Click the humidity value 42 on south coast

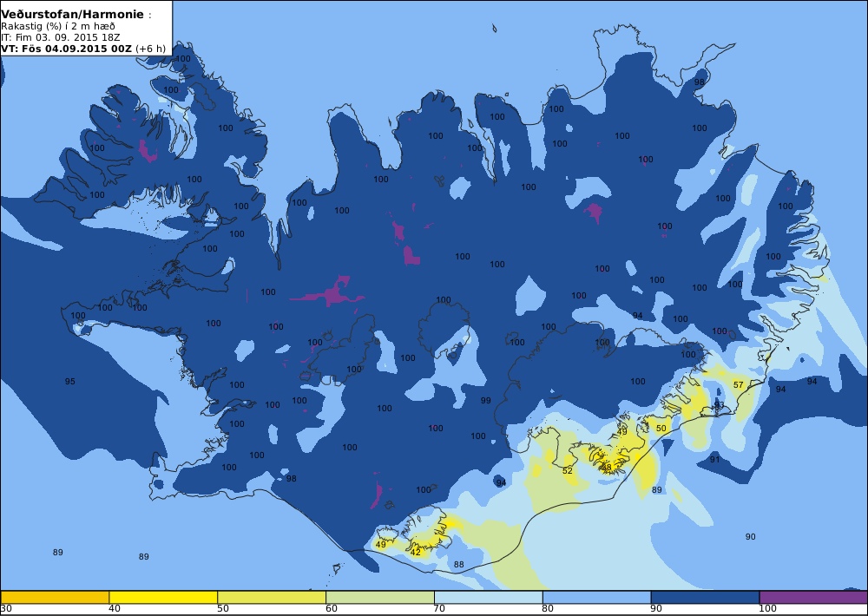click(x=416, y=552)
